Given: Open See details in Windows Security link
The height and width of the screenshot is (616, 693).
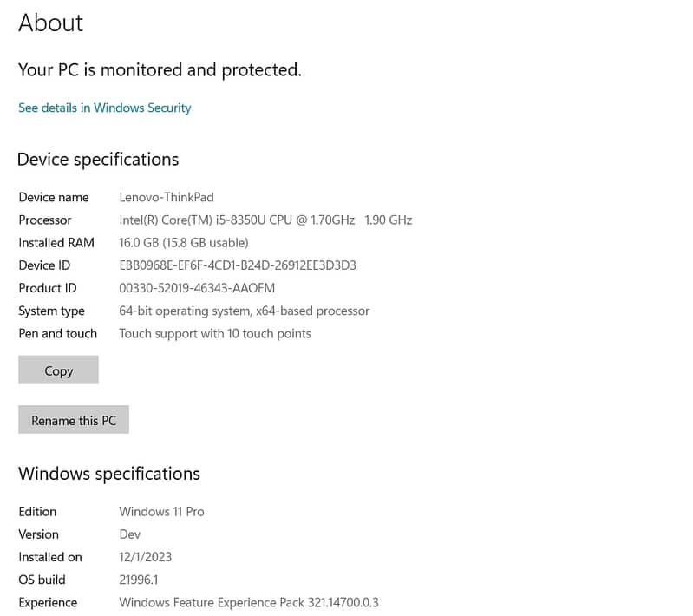Looking at the screenshot, I should tap(104, 108).
